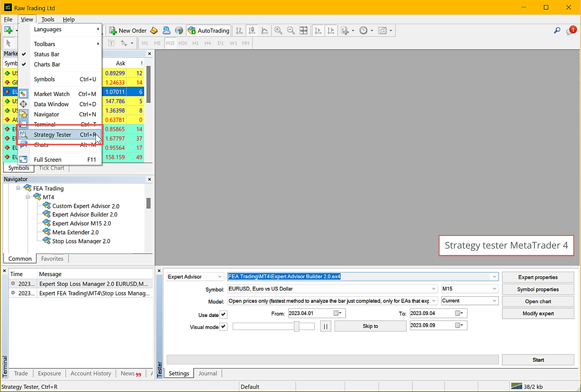Open the chat notifications icon
581x392 pixels.
pos(571,30)
